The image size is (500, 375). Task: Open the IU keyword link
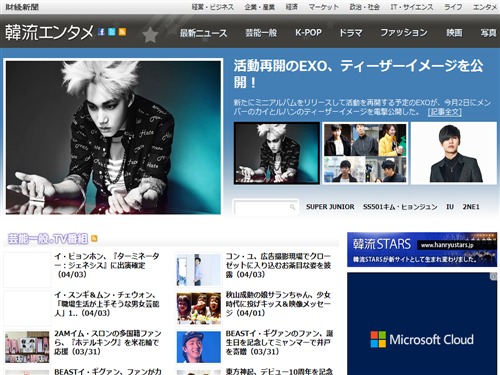pos(450,207)
